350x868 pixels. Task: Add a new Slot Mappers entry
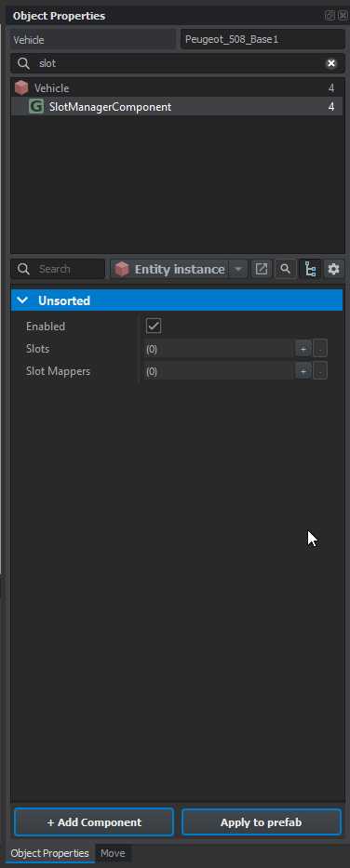(303, 371)
